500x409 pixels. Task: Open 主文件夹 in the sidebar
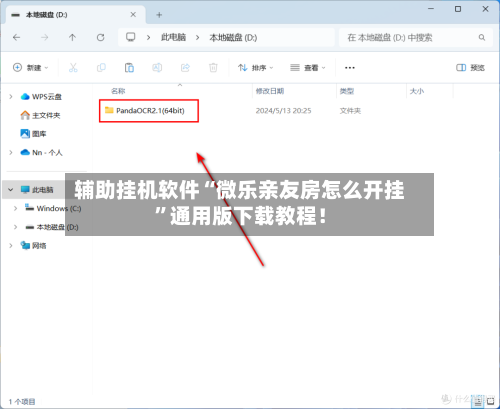40,115
